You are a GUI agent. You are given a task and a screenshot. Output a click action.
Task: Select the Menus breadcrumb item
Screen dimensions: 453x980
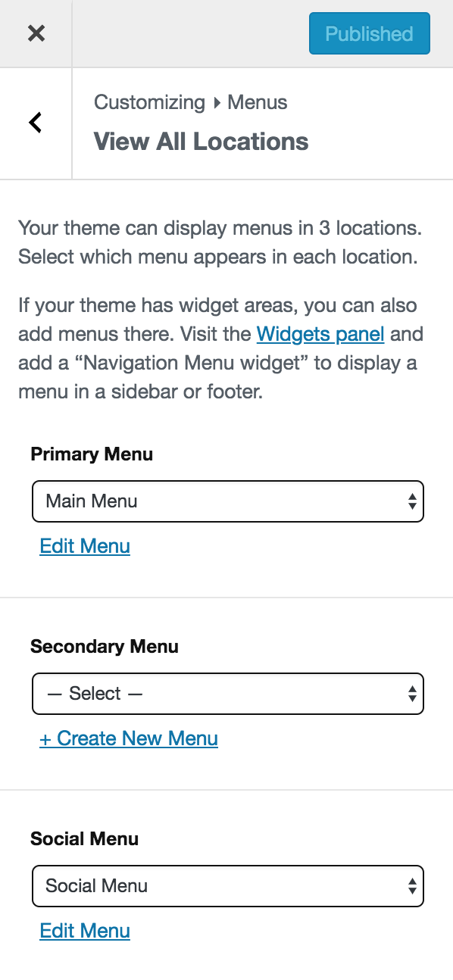[257, 102]
